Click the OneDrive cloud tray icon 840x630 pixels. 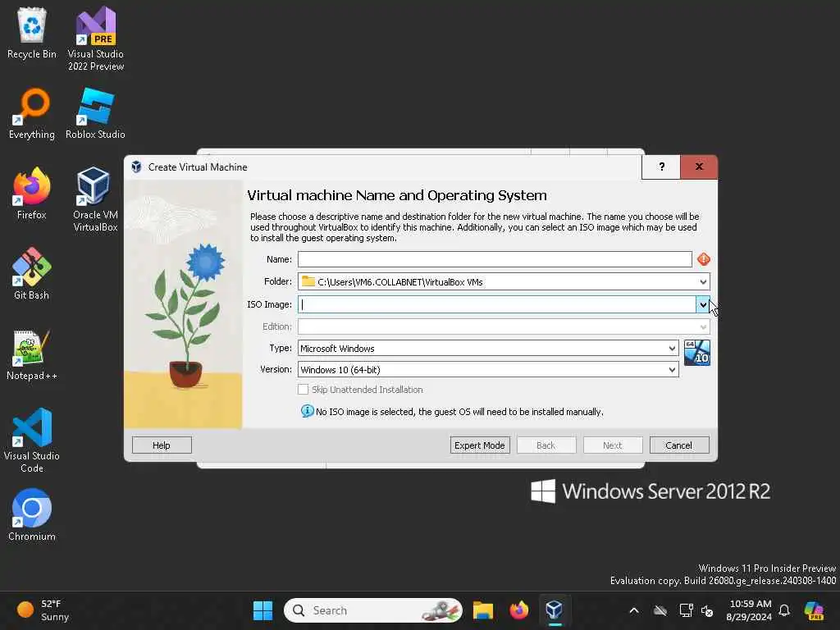click(660, 610)
